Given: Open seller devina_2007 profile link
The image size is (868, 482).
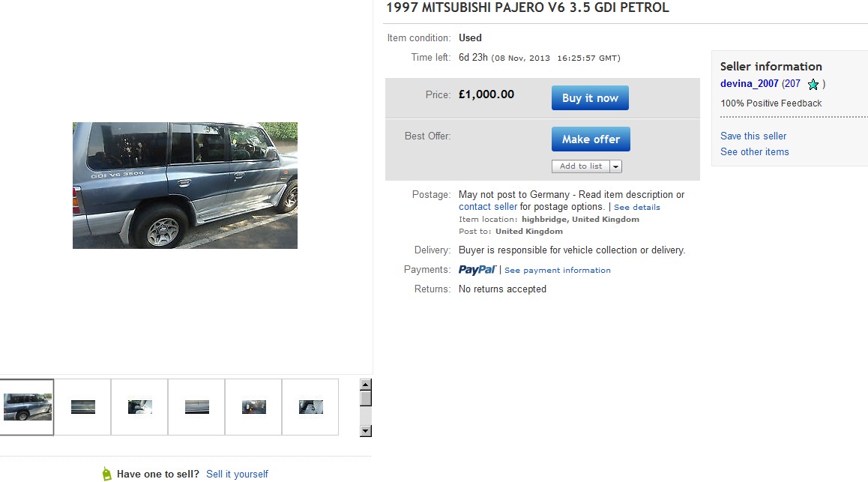Looking at the screenshot, I should (749, 84).
